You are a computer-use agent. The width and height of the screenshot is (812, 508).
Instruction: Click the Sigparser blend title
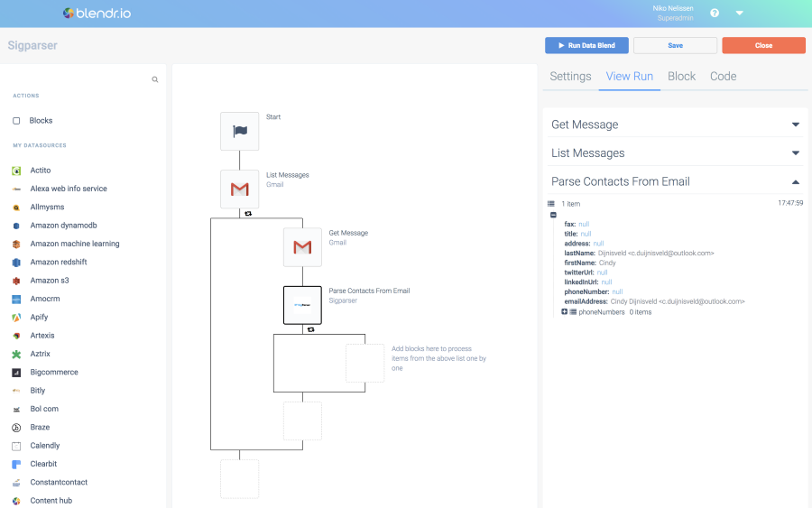click(32, 46)
